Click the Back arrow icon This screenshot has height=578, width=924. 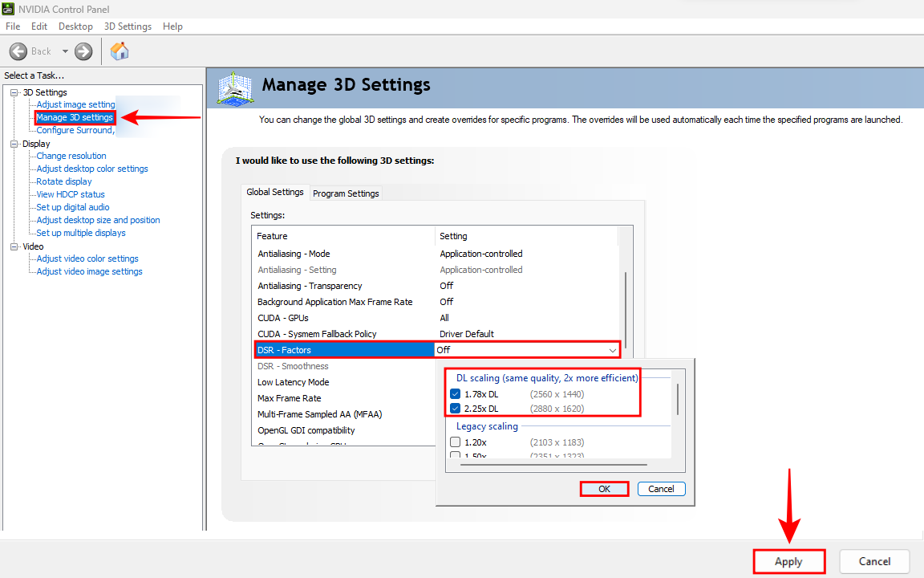[19, 51]
